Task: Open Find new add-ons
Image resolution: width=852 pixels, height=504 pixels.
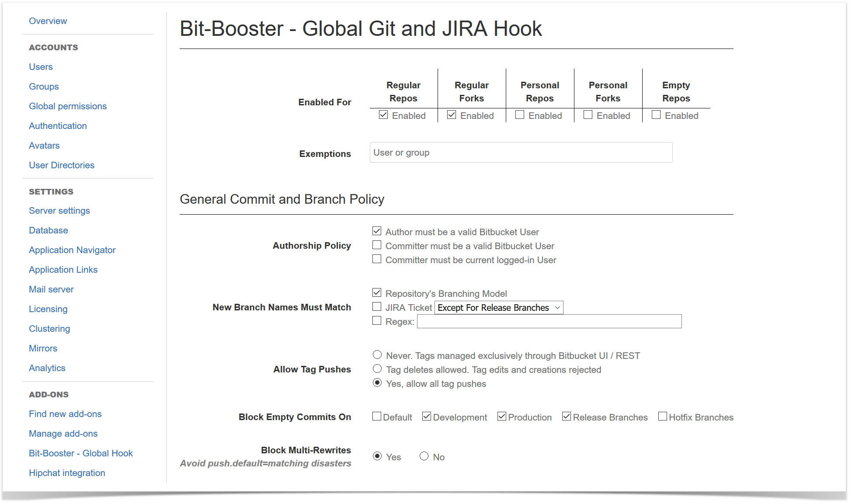Action: (65, 414)
